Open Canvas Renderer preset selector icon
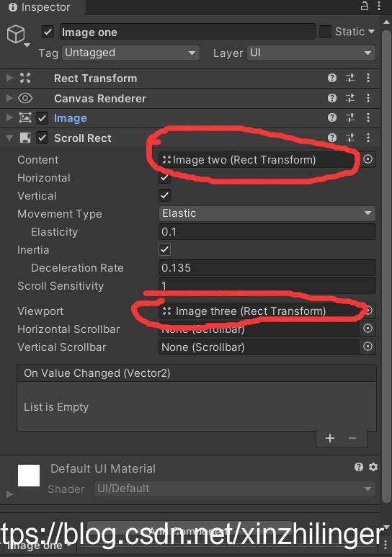 coord(350,98)
